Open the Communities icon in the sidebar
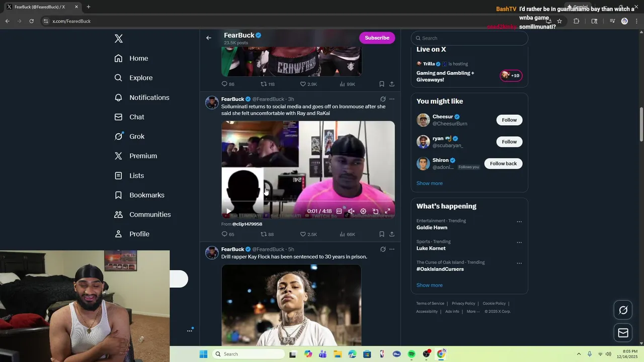644x362 pixels. (118, 215)
